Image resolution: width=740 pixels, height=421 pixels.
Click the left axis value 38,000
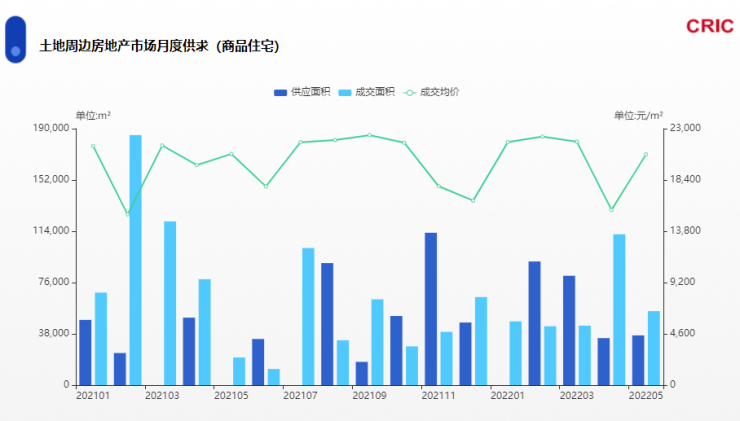click(x=54, y=333)
